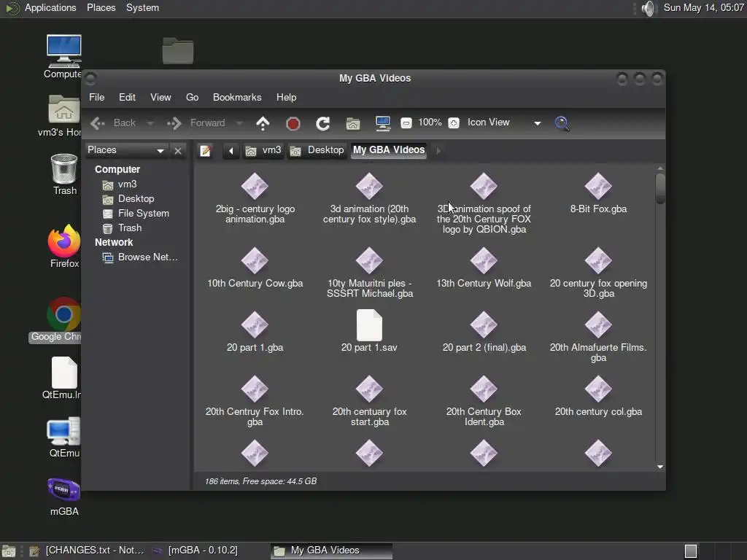Zoom out with minus icon
Screen dimensions: 747x560
click(406, 123)
